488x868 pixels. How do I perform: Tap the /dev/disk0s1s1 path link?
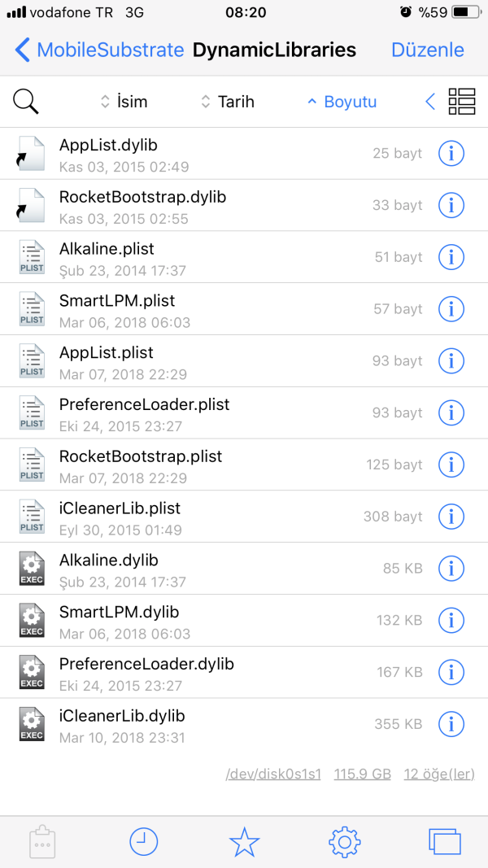[x=272, y=774]
